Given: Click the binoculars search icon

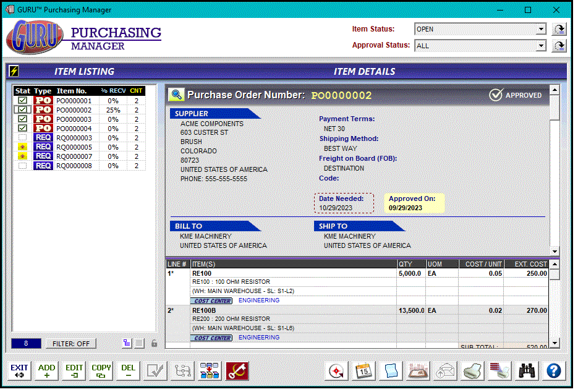Looking at the screenshot, I should pos(527,372).
